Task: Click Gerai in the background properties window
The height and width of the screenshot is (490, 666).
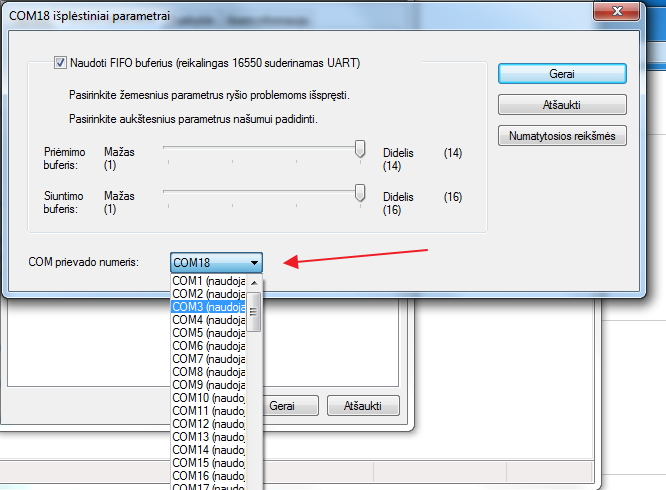Action: (x=282, y=406)
